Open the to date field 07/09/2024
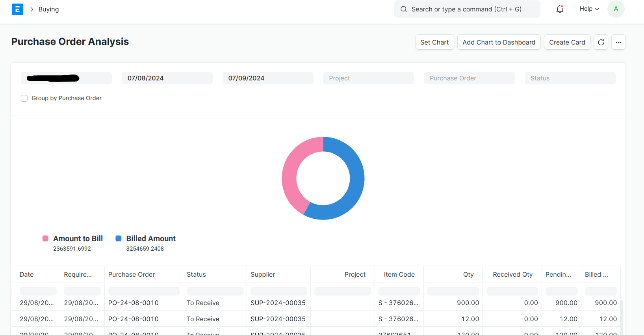644x335 pixels. [268, 78]
